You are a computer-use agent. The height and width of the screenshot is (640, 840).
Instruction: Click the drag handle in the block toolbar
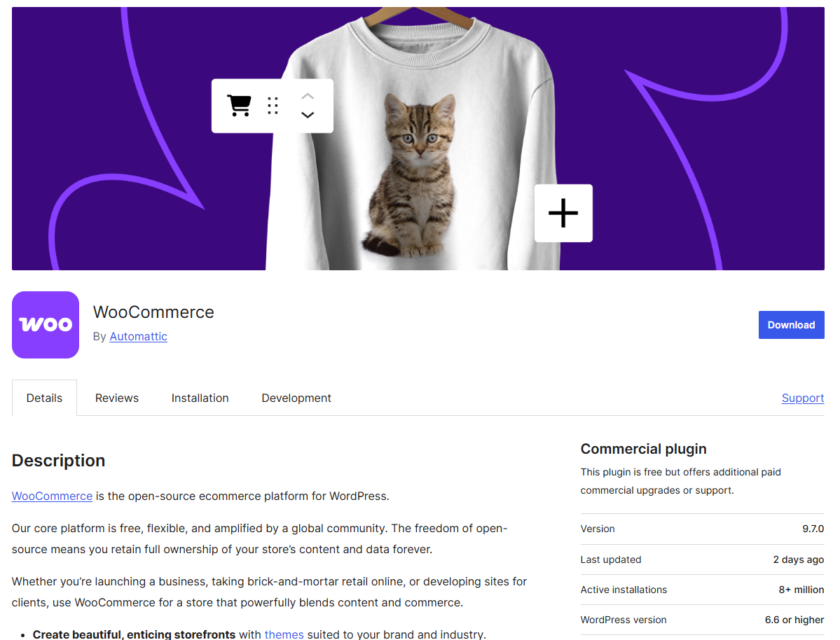point(273,105)
